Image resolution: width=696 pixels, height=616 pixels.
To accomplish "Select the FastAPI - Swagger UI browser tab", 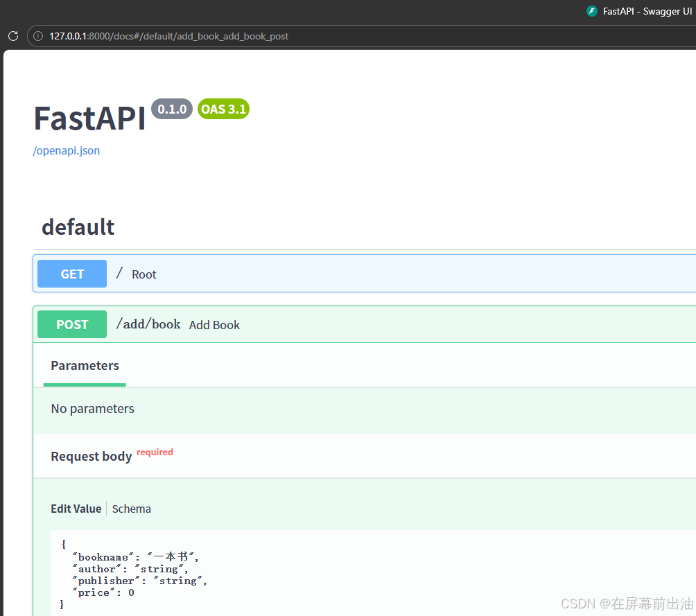I will pos(639,11).
